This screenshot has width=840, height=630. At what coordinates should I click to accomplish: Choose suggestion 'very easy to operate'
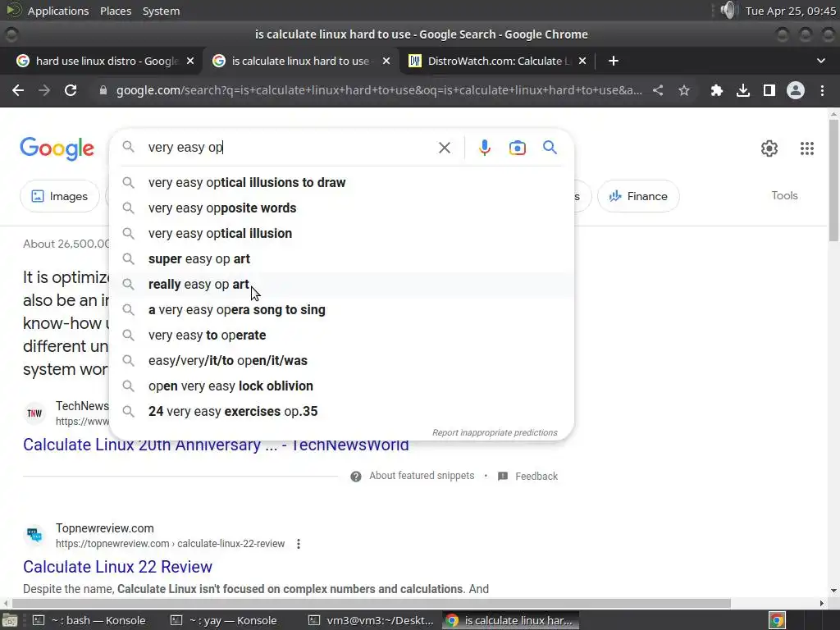click(x=341, y=336)
